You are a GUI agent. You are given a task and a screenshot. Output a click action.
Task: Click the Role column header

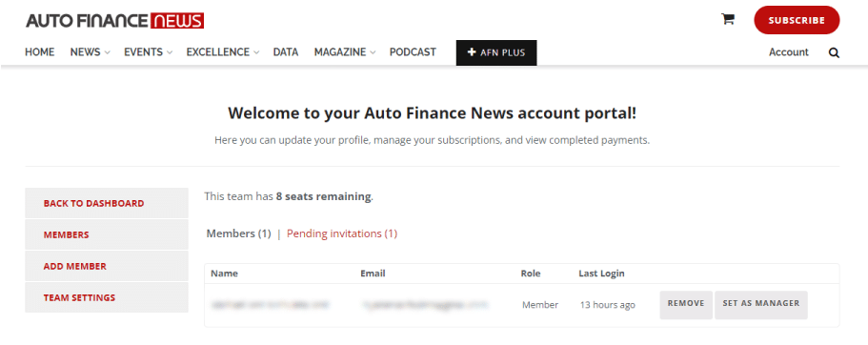(x=531, y=273)
